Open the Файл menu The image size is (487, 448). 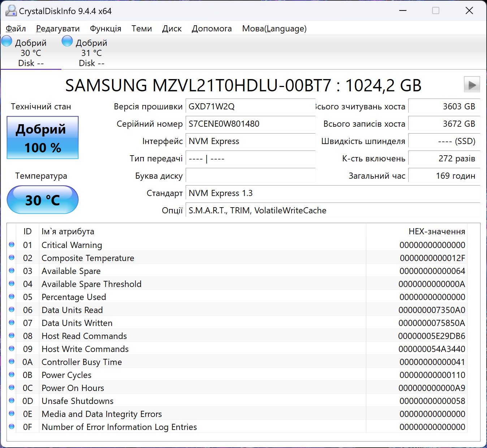tap(16, 29)
